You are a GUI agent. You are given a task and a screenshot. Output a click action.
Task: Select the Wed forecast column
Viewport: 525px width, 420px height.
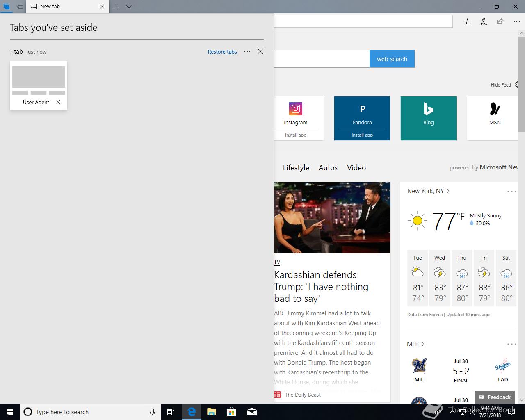440,278
